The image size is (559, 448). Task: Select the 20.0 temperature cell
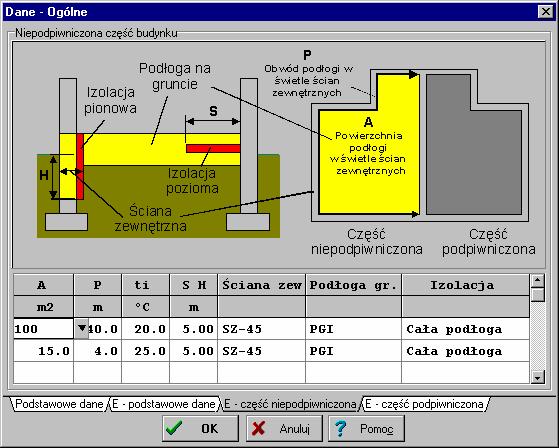pyautogui.click(x=145, y=329)
